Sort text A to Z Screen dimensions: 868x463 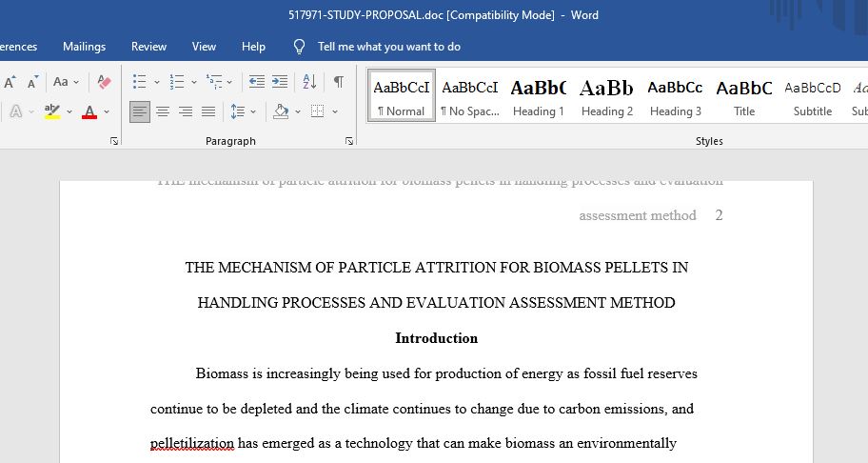pos(309,82)
